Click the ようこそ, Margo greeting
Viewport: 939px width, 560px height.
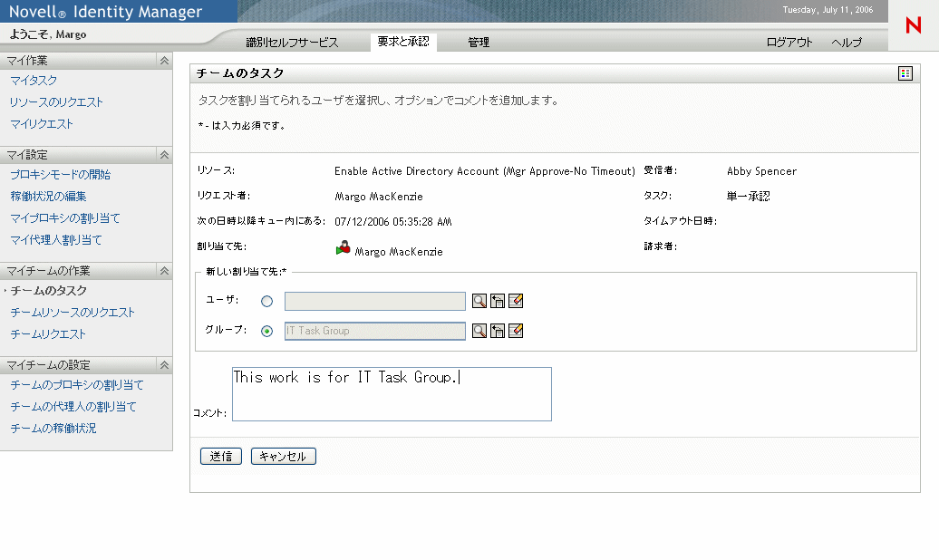pyautogui.click(x=48, y=34)
